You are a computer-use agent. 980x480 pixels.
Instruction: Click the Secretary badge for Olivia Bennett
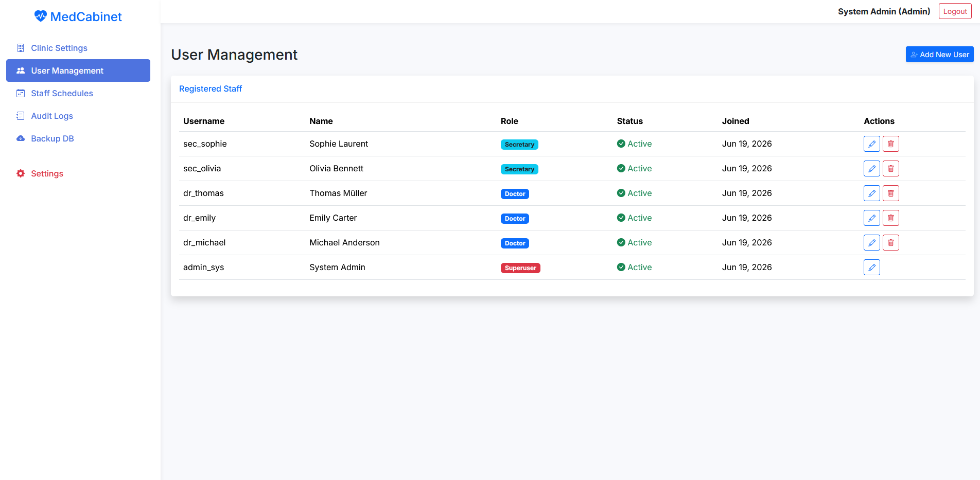tap(519, 169)
